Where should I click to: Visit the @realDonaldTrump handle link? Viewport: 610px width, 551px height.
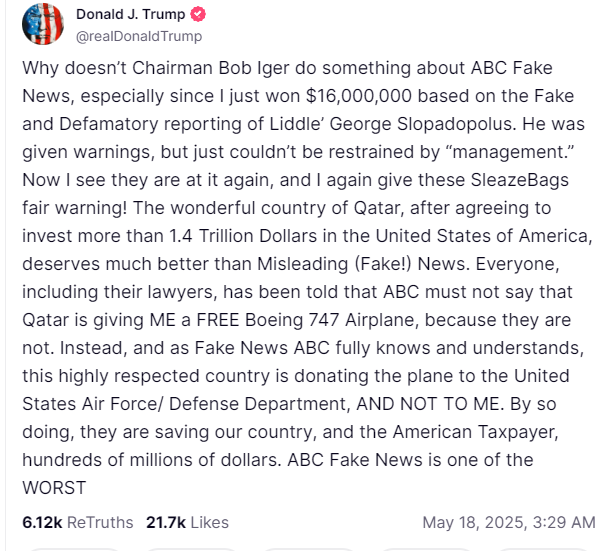click(x=139, y=36)
